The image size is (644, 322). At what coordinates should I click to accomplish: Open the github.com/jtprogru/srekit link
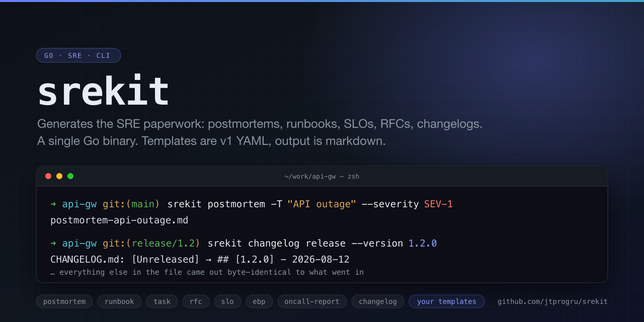pyautogui.click(x=552, y=301)
